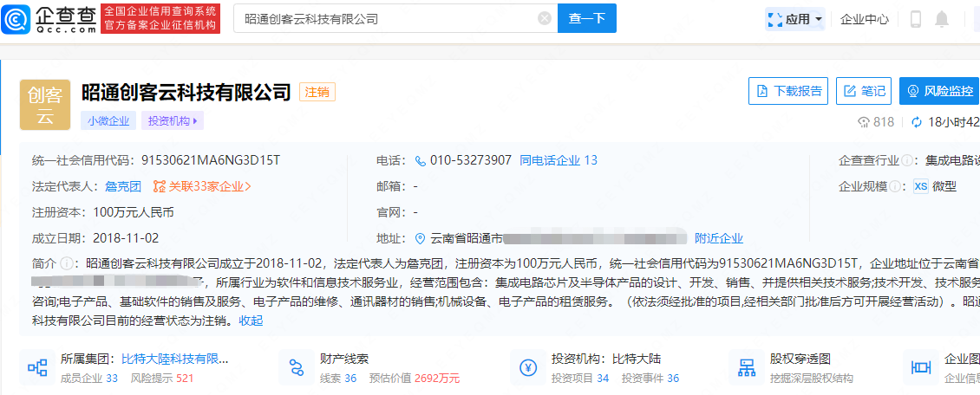Screen dimensions: 980x395
Task: Click the map pin icon before the address
Action: coord(420,238)
